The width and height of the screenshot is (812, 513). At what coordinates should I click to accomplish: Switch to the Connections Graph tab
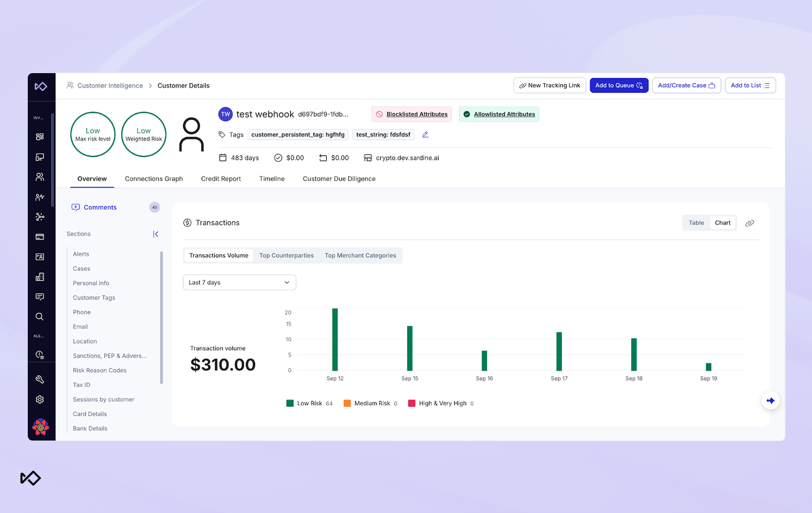pyautogui.click(x=154, y=179)
